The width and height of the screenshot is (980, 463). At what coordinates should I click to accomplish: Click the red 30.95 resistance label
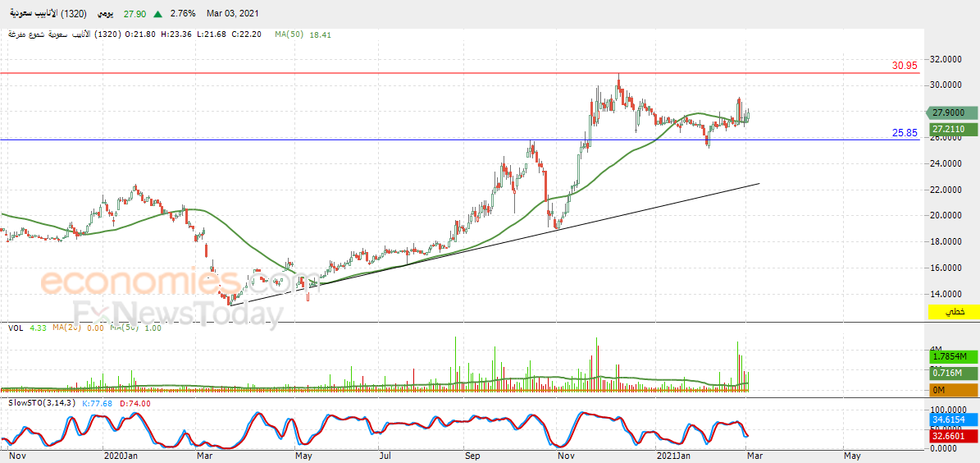click(905, 65)
